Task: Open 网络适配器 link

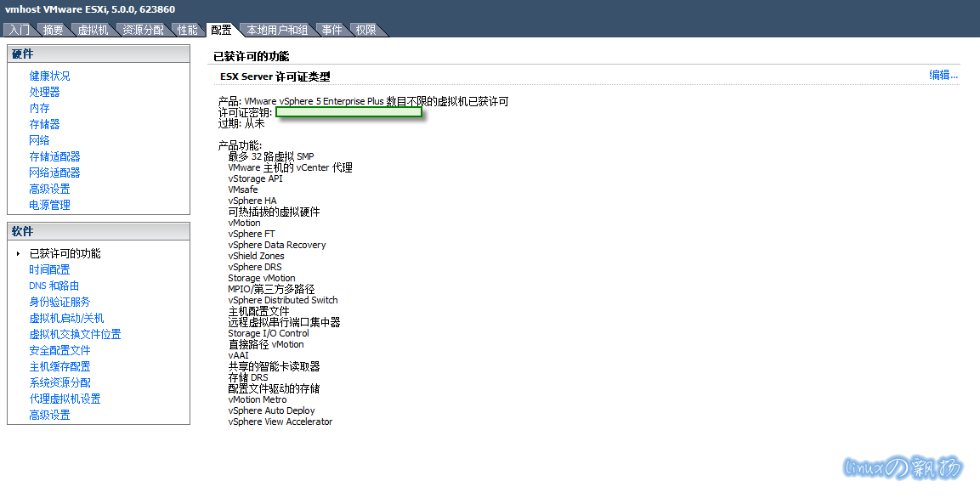Action: 54,173
